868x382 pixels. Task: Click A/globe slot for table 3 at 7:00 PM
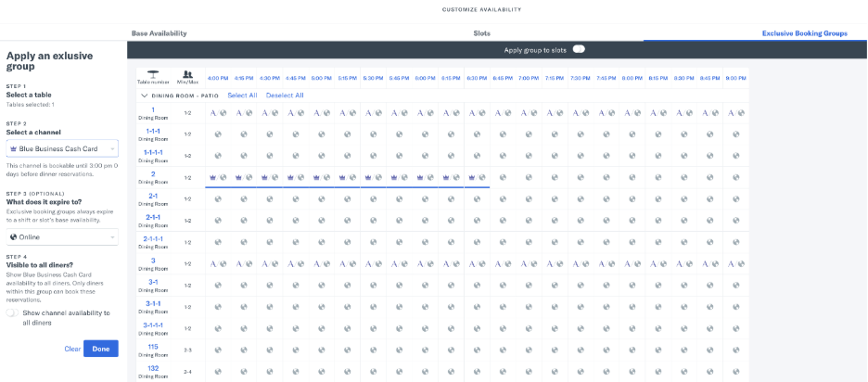coord(530,263)
